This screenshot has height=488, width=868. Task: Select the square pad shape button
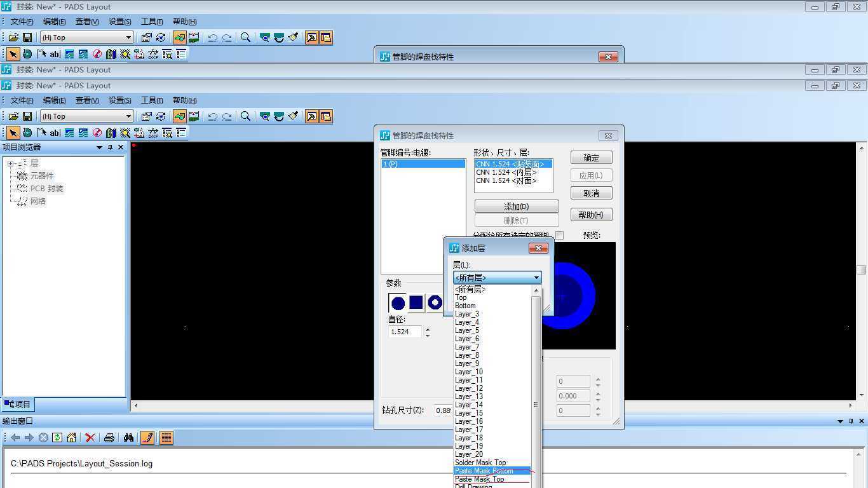point(416,303)
